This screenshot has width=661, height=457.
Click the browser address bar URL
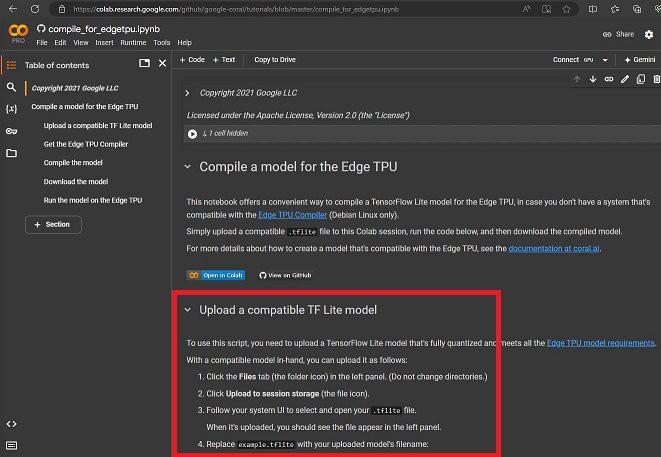pyautogui.click(x=236, y=9)
